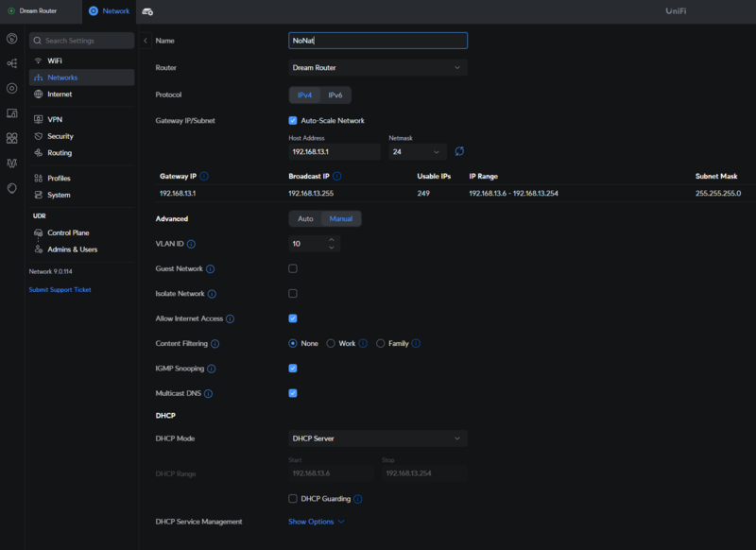This screenshot has height=550, width=756.
Task: Open the Netmask dropdown
Action: [418, 152]
